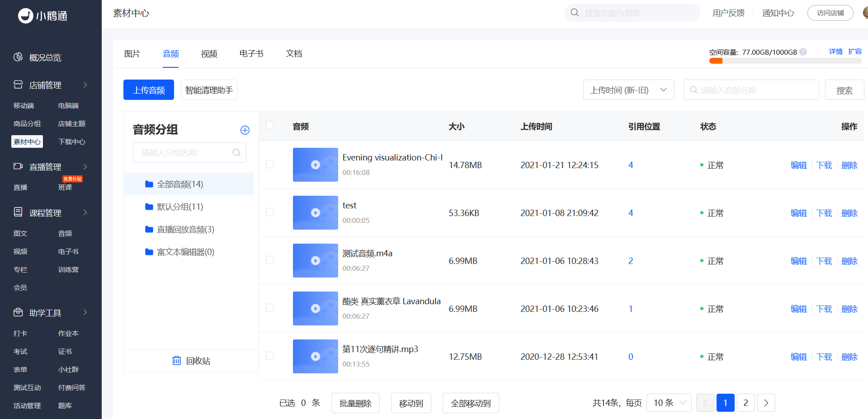Click the magnifier icon in top search bar
Screen dimensions: 868x419
(575, 13)
